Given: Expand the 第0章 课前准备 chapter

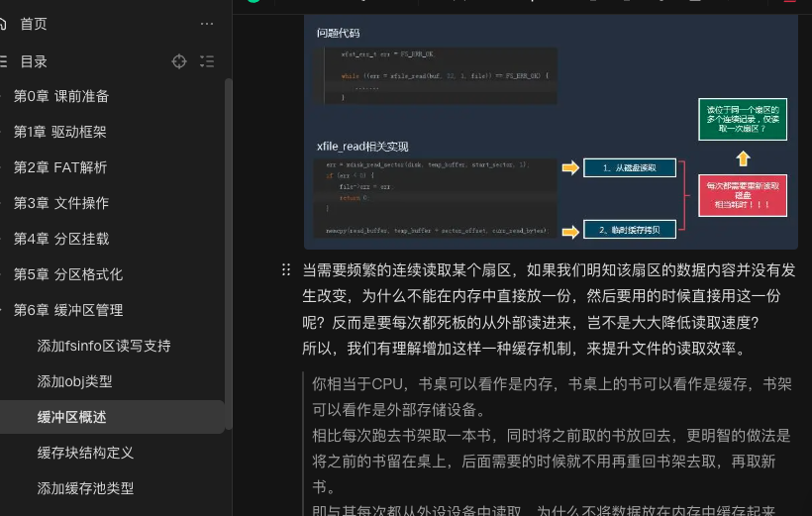Looking at the screenshot, I should pyautogui.click(x=3, y=96).
